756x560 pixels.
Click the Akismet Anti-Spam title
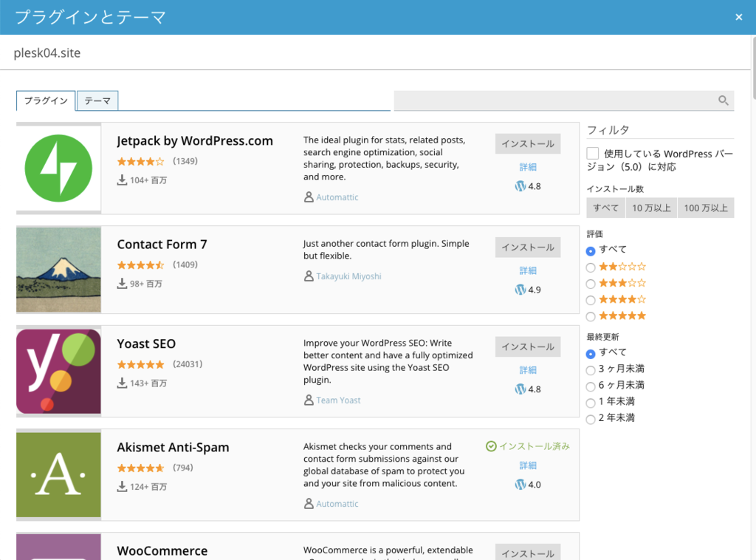tap(173, 448)
